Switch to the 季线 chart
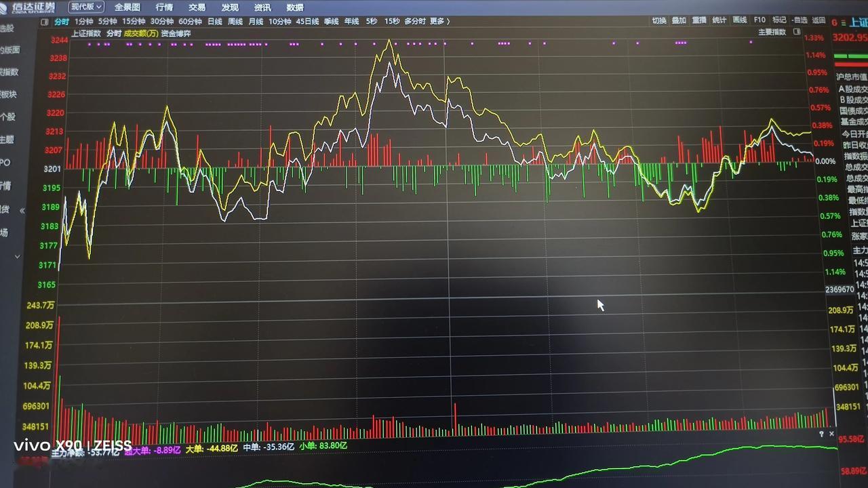868x488 pixels. [x=331, y=22]
